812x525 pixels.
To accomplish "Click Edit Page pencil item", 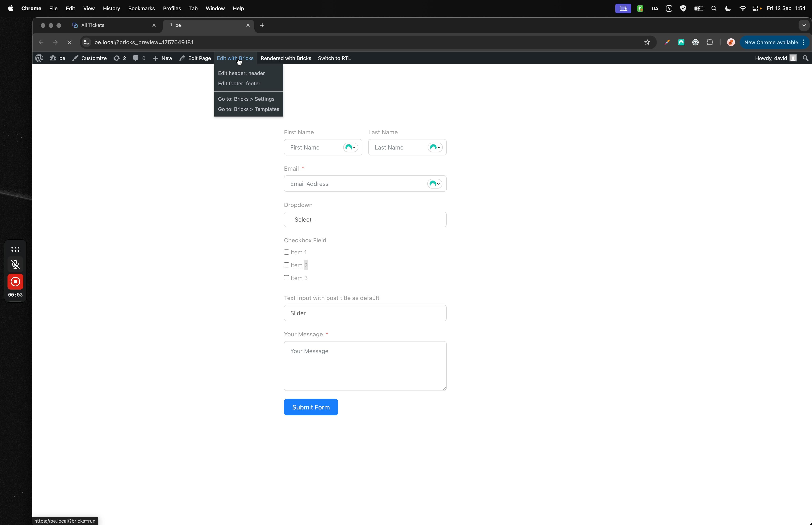I will [x=195, y=58].
